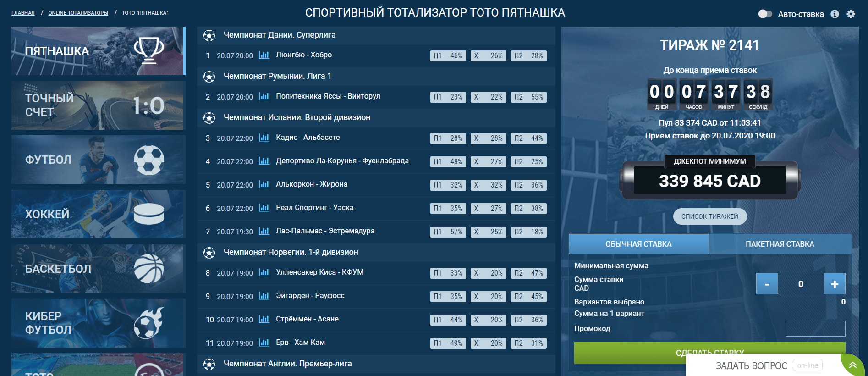Screen dimensions: 868x376
Task: Select X 26% for Люнгбю - Хобро
Action: (489, 56)
